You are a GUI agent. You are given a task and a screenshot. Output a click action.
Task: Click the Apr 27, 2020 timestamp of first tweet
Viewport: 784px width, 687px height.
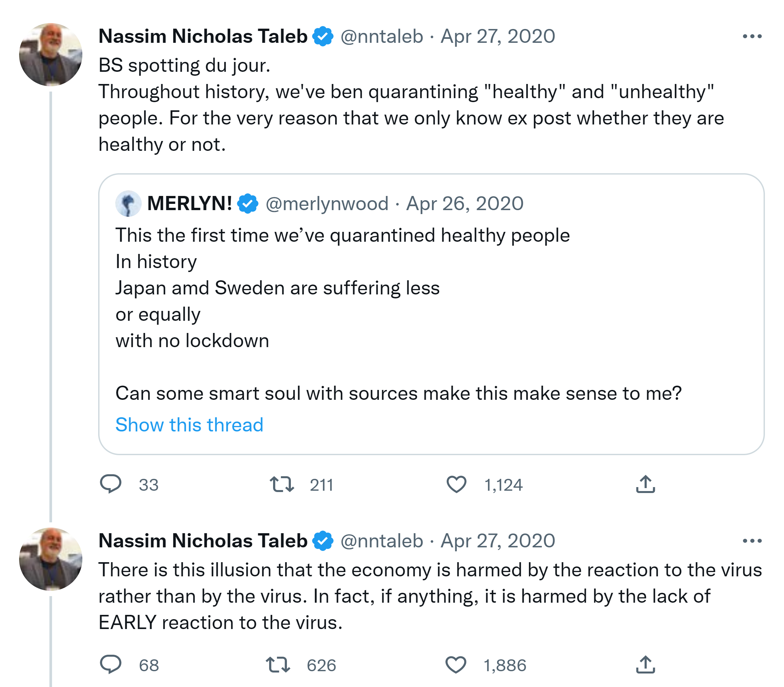[498, 37]
